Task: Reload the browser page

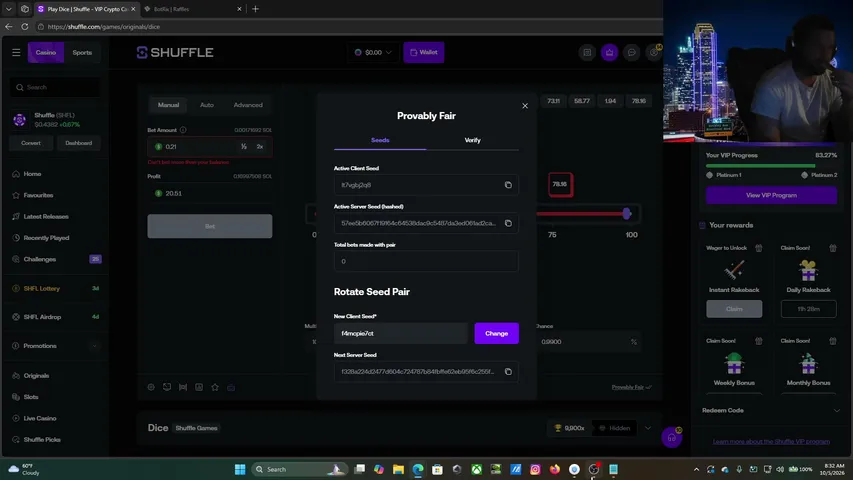Action: pos(25,27)
